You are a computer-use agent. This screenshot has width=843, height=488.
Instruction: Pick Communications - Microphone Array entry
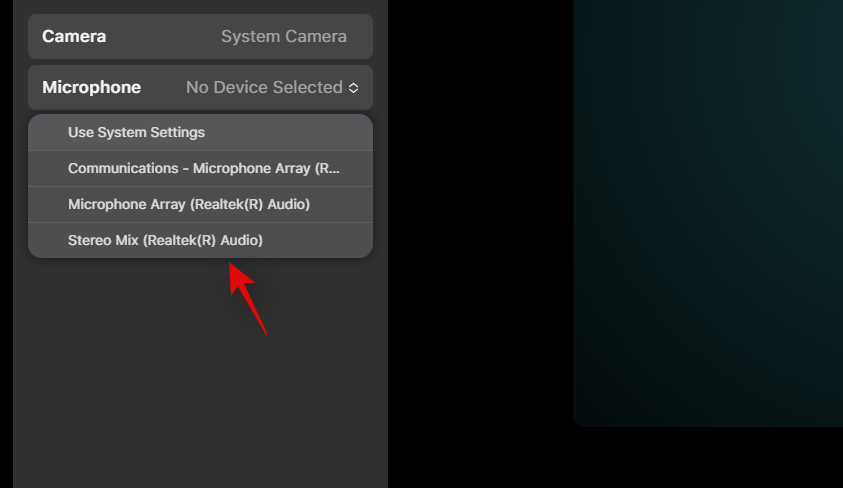tap(204, 168)
